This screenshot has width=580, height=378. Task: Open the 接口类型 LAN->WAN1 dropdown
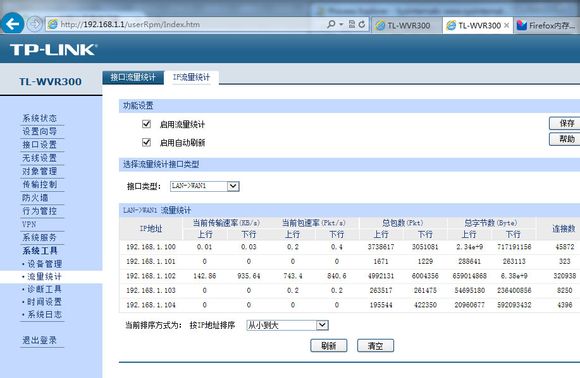pos(205,186)
